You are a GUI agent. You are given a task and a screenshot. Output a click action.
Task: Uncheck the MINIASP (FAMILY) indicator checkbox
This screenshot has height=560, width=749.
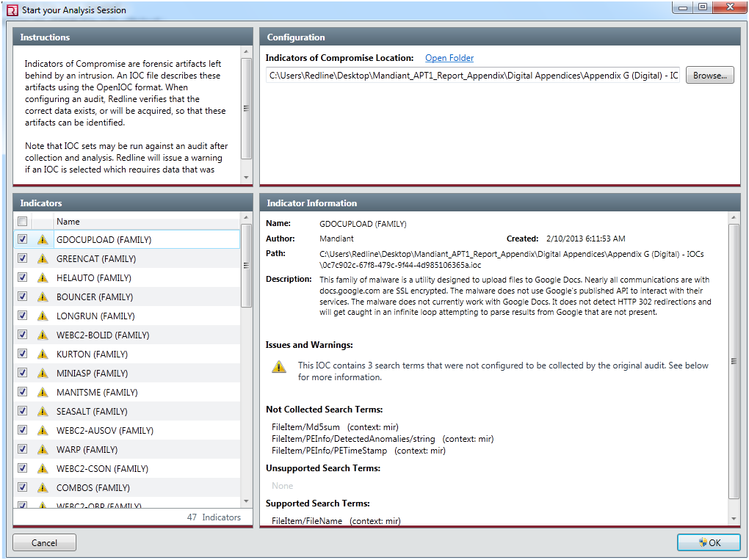coord(23,373)
